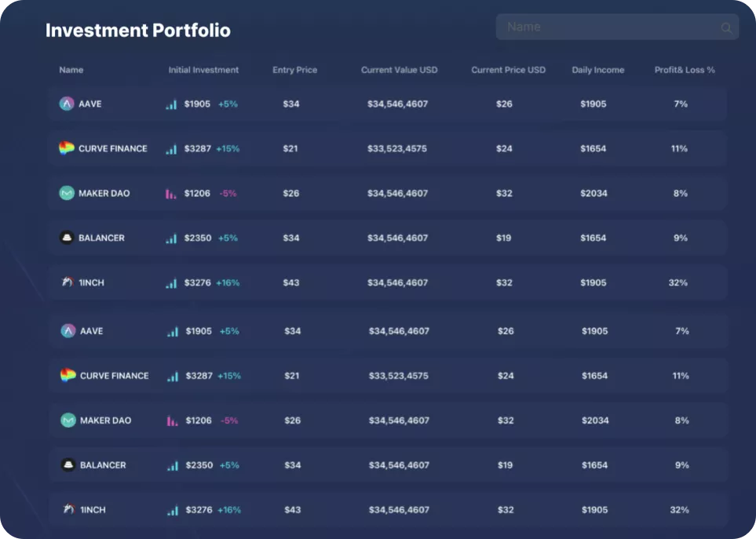The image size is (756, 539).
Task: Click the +16% change in first 1INCH row
Action: (228, 282)
